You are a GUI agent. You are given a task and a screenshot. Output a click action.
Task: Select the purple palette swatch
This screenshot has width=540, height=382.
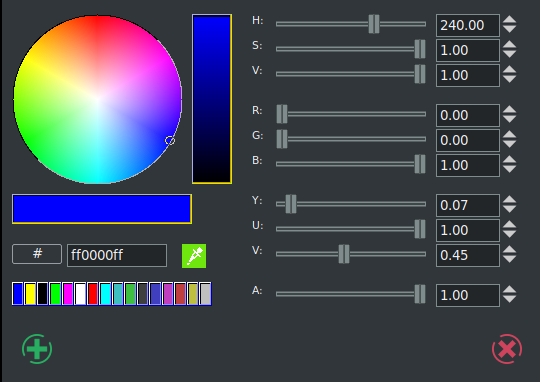tap(168, 293)
